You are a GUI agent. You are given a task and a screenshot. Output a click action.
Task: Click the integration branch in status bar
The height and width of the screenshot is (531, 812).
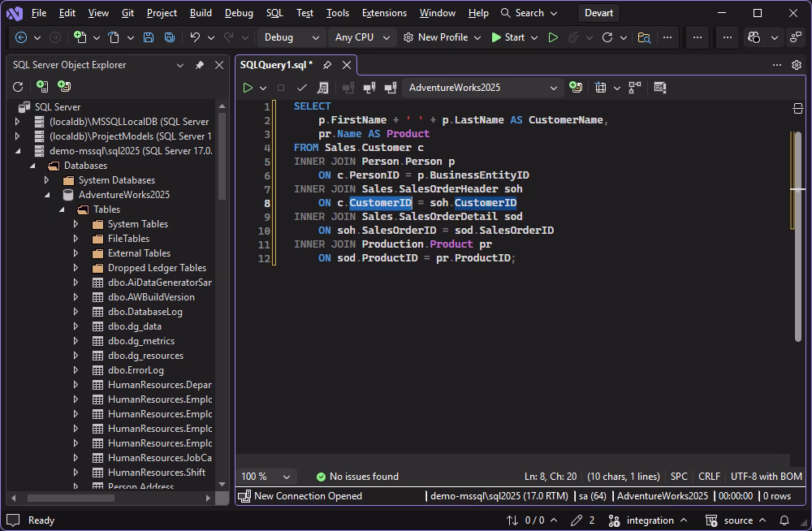pyautogui.click(x=648, y=520)
